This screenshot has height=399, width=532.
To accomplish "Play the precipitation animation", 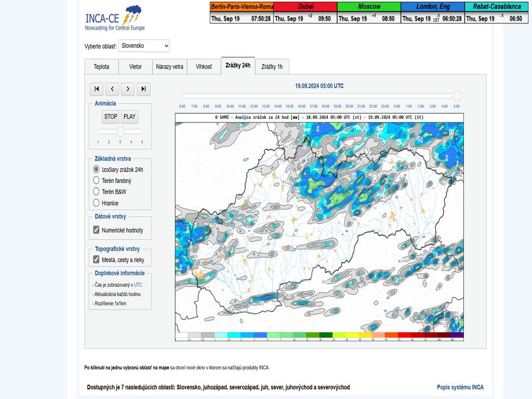I will tap(129, 116).
